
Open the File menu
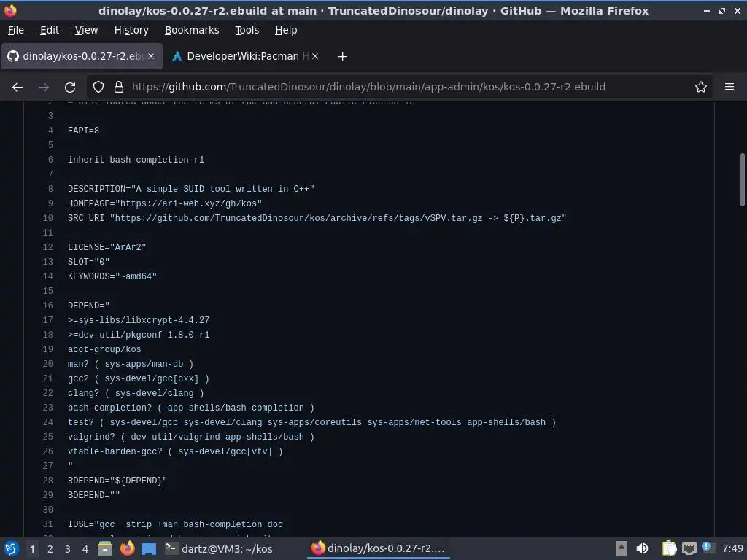pos(16,30)
